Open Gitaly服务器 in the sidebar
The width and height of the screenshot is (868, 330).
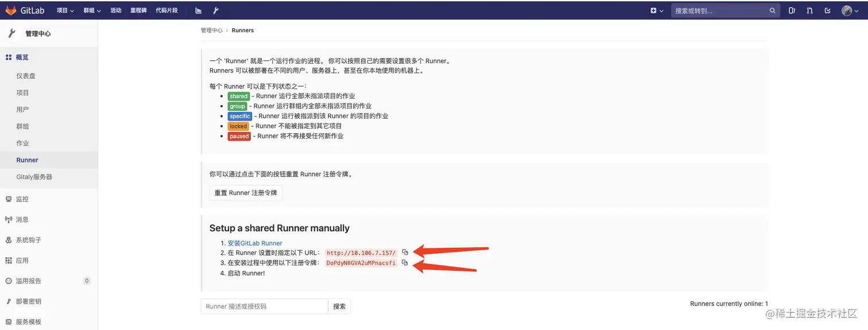pos(34,177)
